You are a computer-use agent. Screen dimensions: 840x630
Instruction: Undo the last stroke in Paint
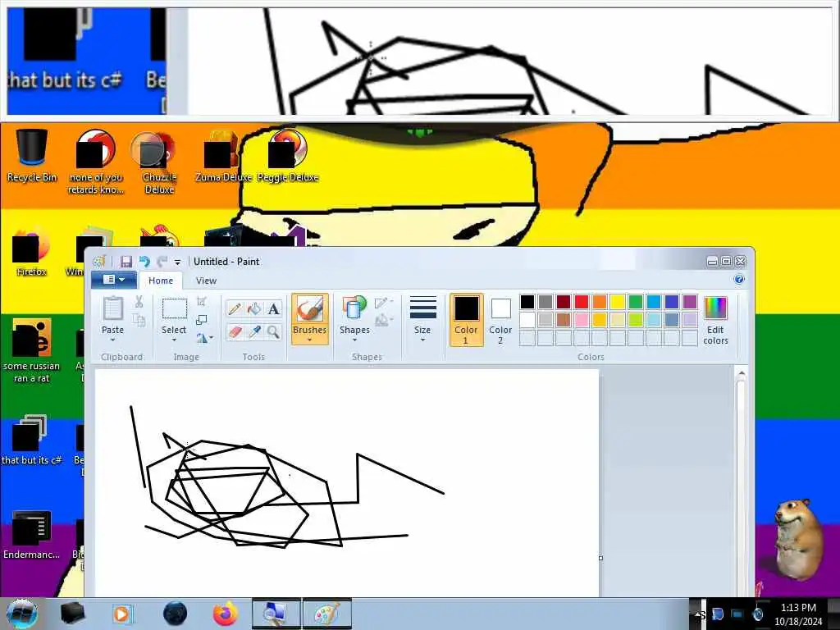click(144, 262)
